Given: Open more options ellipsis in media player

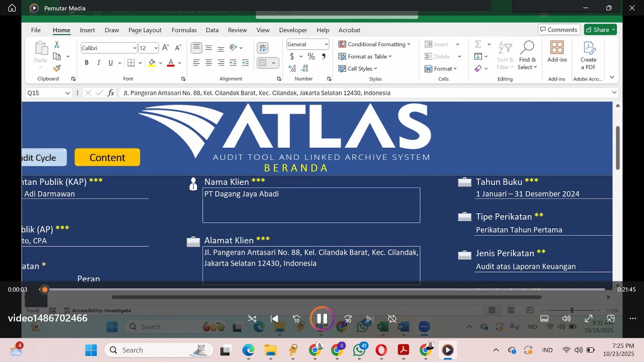Looking at the screenshot, I should [633, 319].
